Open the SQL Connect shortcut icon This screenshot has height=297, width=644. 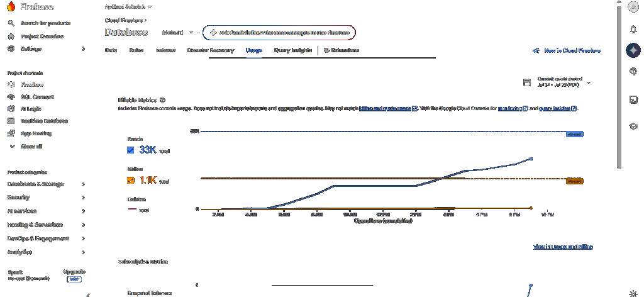(x=11, y=97)
